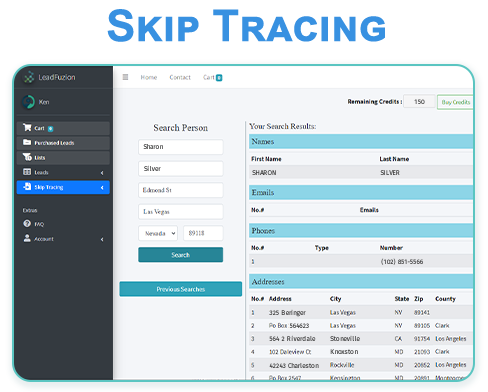Click Ken's user avatar

28,102
